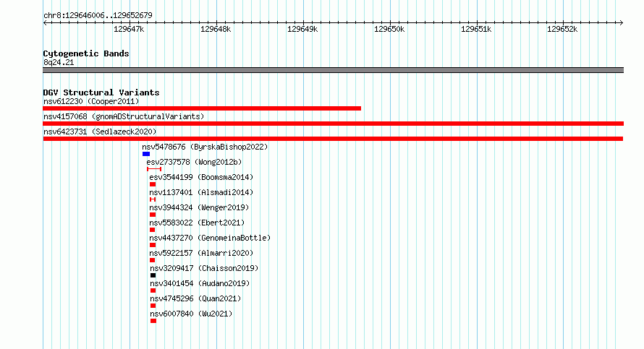Open nsv6007840 (Wu2021) label
The height and width of the screenshot is (349, 644).
coord(191,314)
